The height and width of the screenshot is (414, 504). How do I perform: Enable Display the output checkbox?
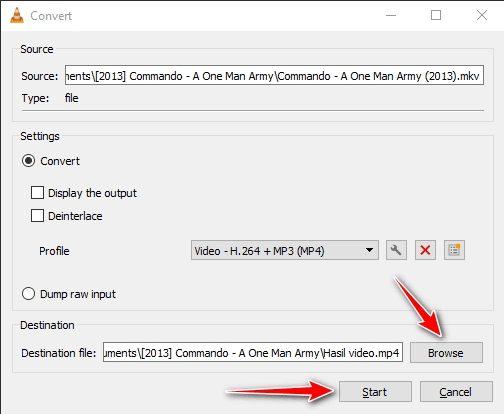coord(37,193)
